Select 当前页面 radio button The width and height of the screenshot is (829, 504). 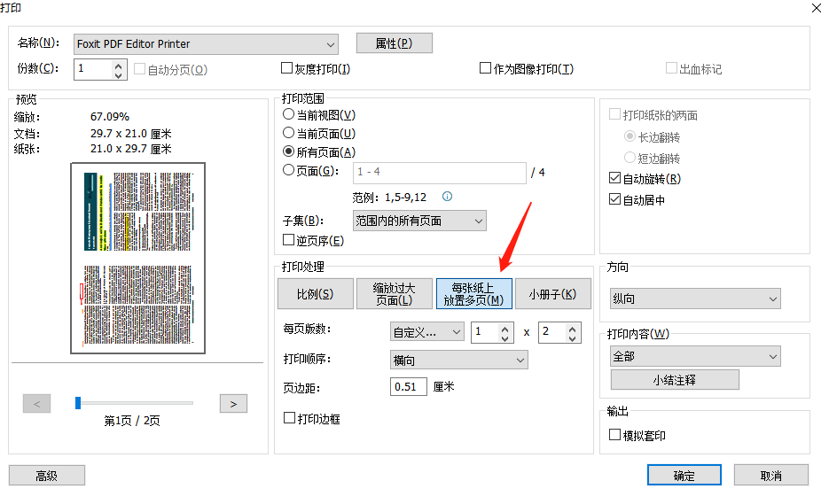click(289, 133)
